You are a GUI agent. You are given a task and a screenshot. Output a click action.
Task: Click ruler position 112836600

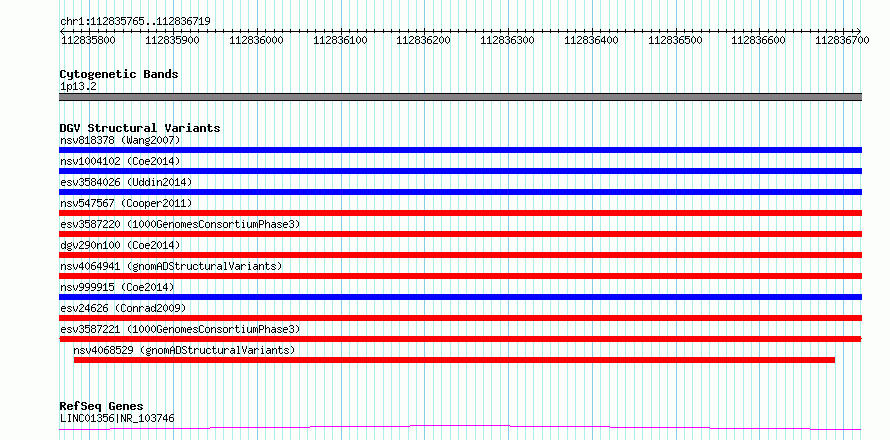click(x=759, y=40)
